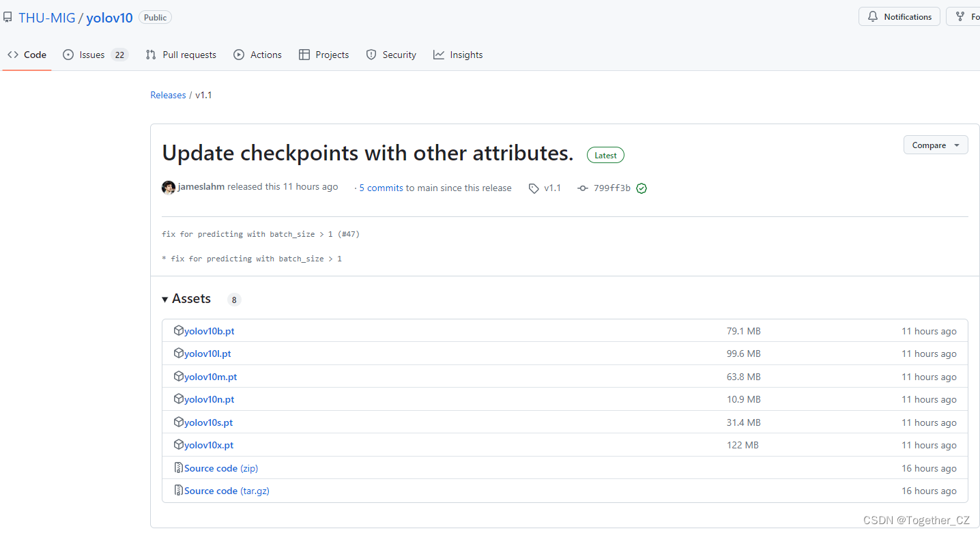The image size is (980, 533).
Task: Switch to the Projects tab
Action: (323, 55)
